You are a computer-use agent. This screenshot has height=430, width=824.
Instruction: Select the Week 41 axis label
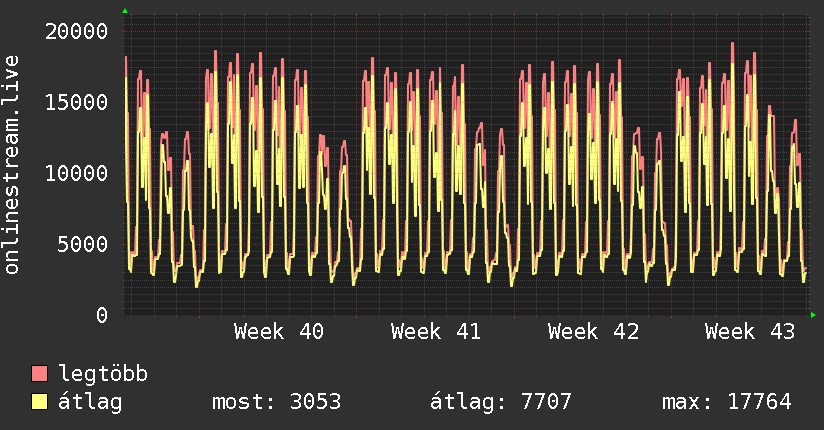(436, 332)
